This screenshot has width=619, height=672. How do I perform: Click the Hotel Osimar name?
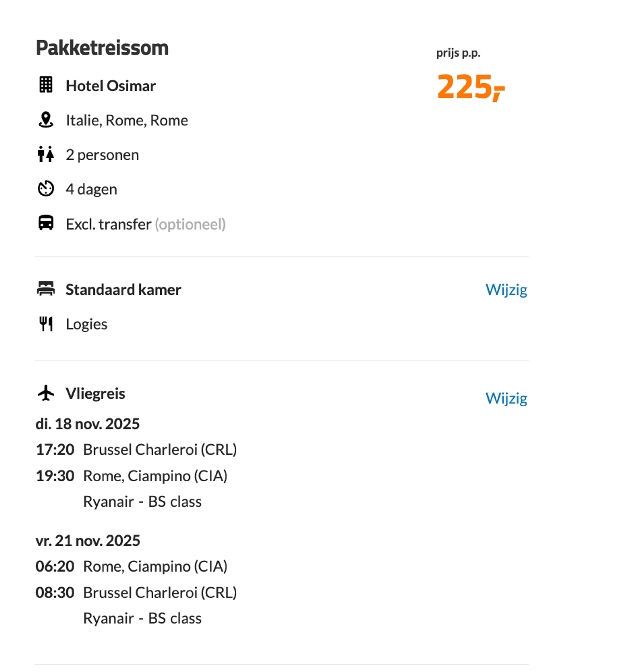(111, 86)
